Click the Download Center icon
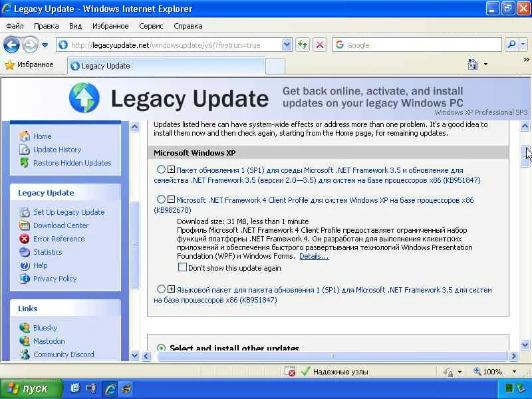The image size is (532, 399). click(x=25, y=225)
